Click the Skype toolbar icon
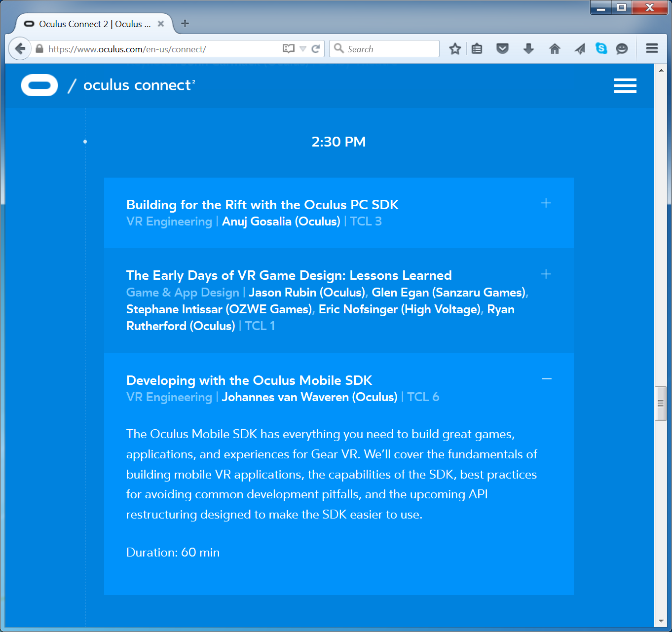 tap(601, 48)
